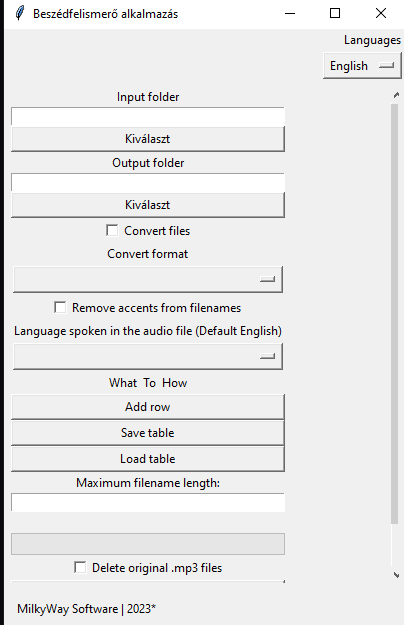Click the Maximum filename length input field

coord(148,503)
